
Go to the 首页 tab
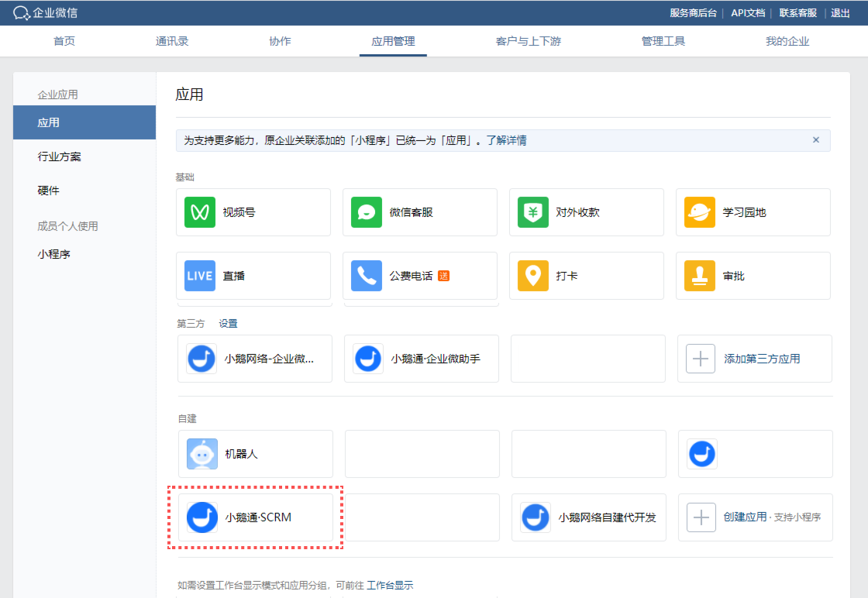coord(64,42)
